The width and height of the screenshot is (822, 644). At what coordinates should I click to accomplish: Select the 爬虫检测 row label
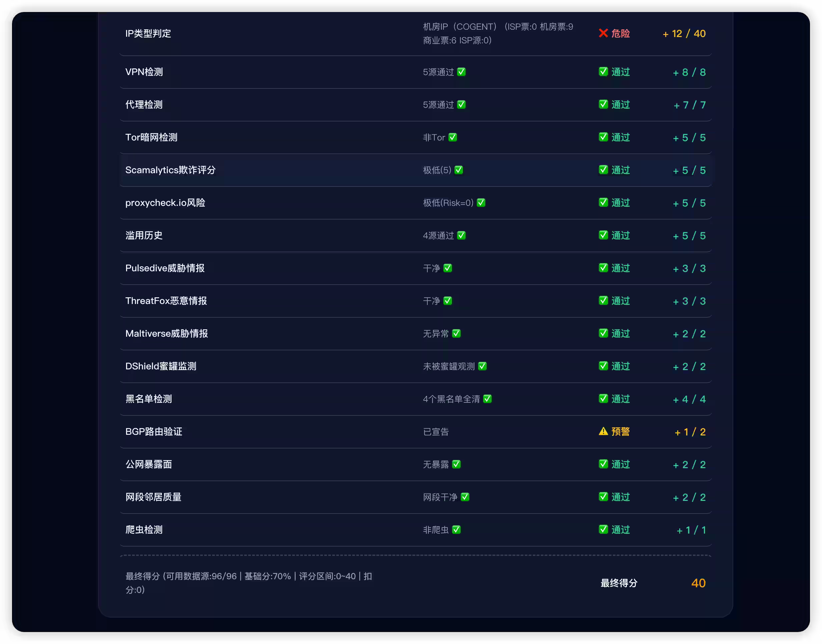click(144, 529)
